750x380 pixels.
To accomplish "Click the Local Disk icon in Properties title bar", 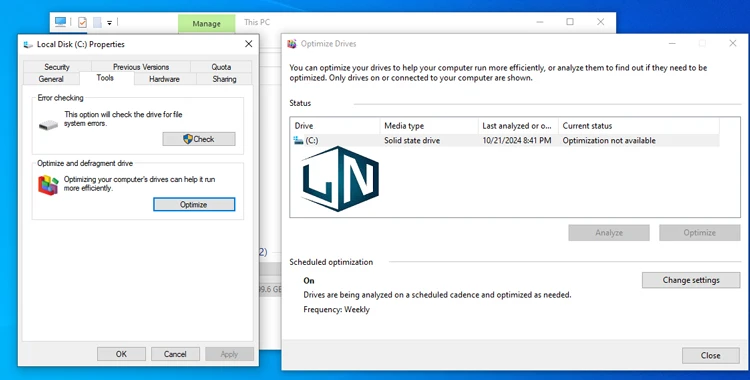I will pyautogui.click(x=28, y=45).
